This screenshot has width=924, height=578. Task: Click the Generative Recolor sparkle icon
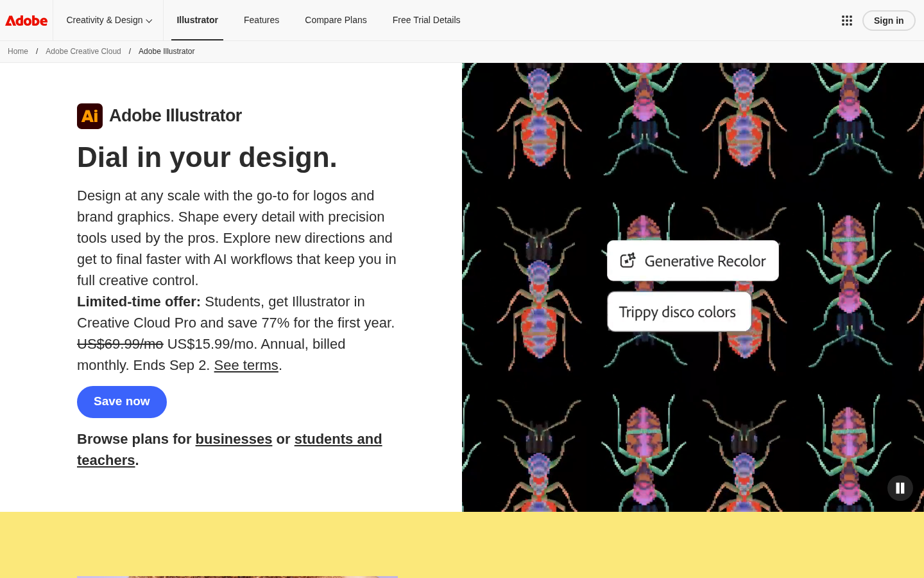pyautogui.click(x=628, y=260)
